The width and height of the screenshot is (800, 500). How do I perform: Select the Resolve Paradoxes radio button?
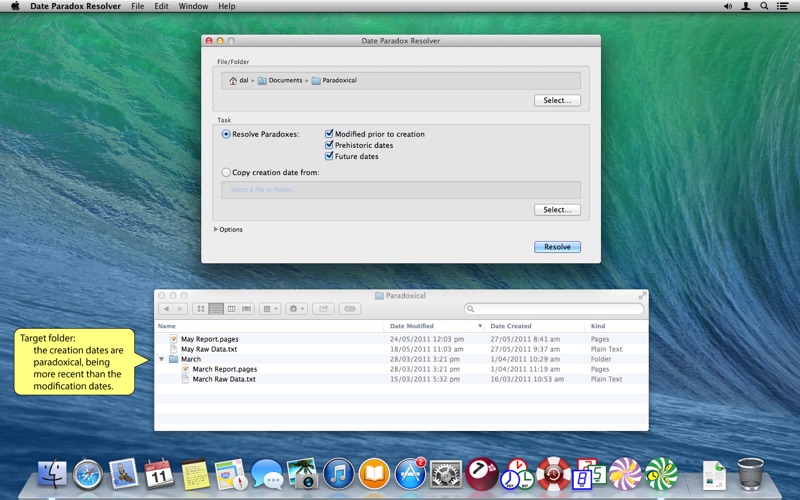tap(226, 134)
